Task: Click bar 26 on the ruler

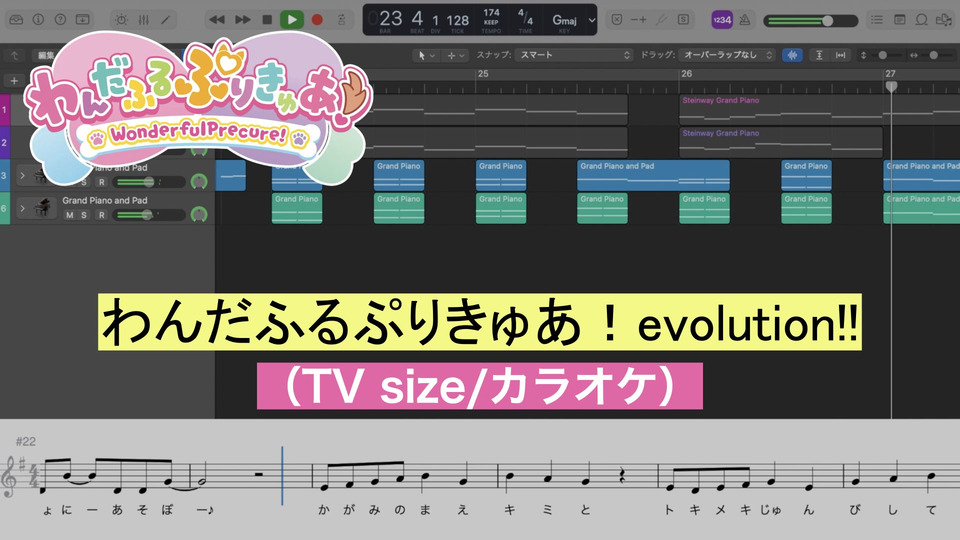Action: [x=687, y=73]
